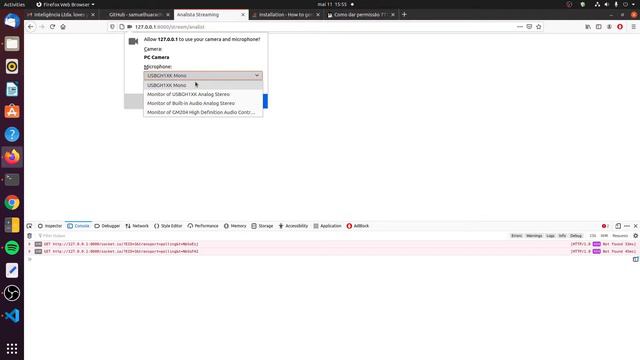Toggle Info filter in console

[x=562, y=236]
